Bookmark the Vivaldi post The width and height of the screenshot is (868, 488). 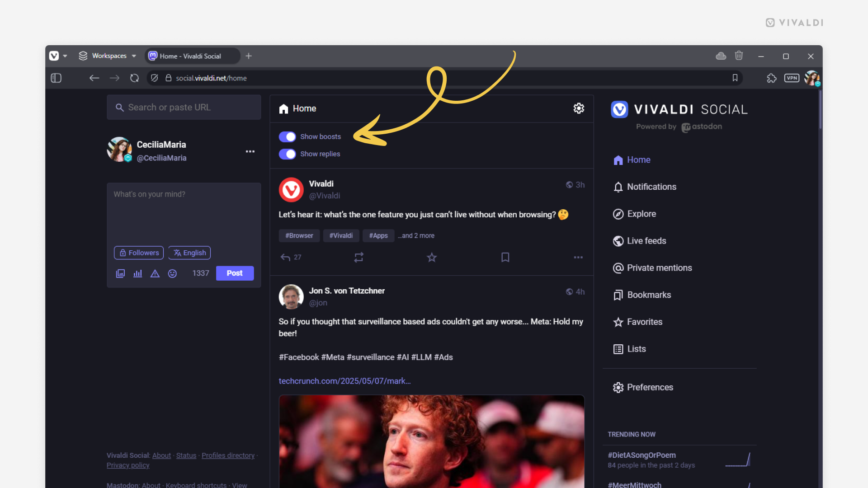pos(505,258)
